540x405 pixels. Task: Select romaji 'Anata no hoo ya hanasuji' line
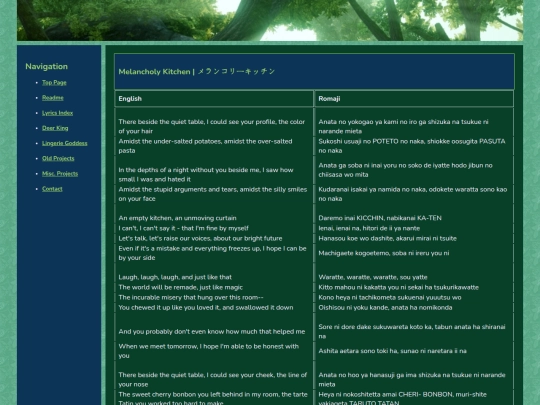click(412, 380)
